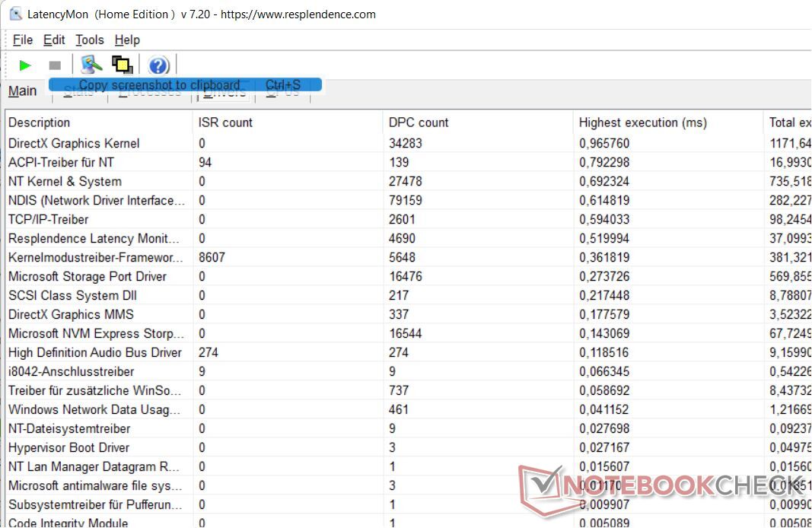Select the SCSI Class System Dll row

[x=408, y=296]
